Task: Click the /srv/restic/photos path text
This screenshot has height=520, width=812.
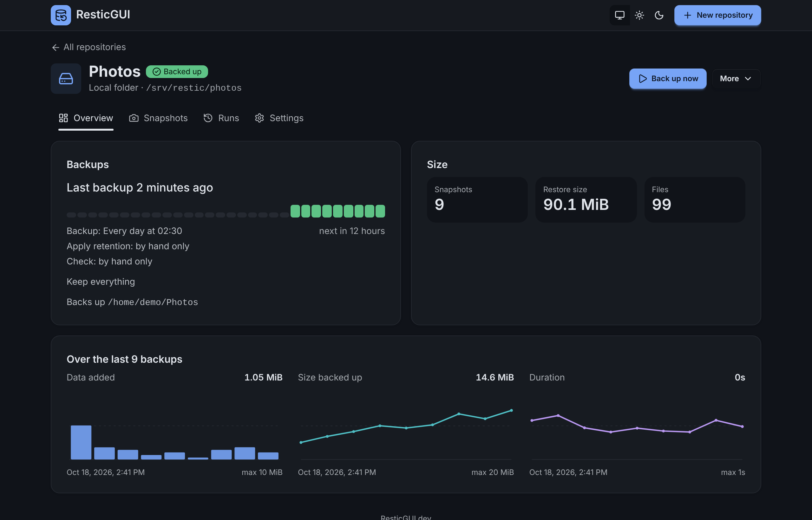Action: coord(194,88)
